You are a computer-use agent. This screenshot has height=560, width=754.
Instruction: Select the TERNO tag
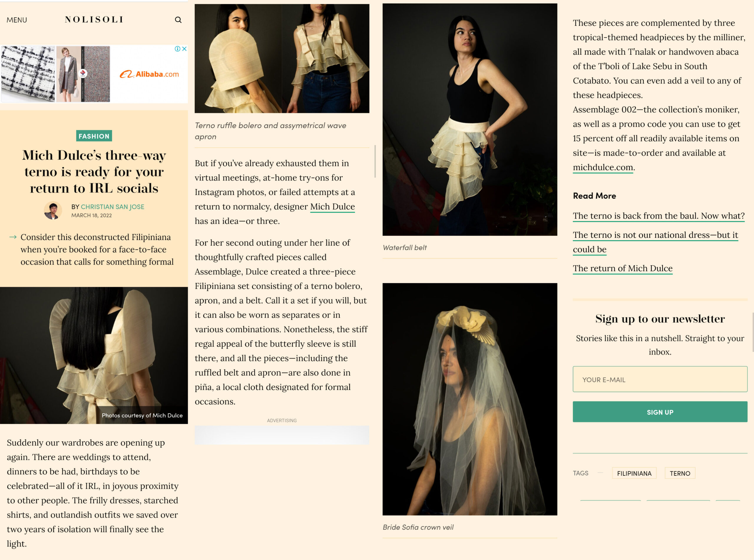point(680,473)
